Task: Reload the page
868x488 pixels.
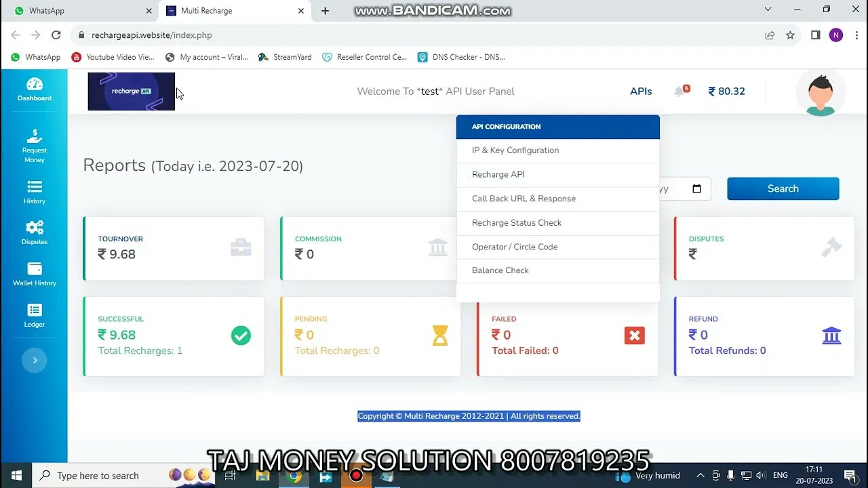Action: pos(56,35)
